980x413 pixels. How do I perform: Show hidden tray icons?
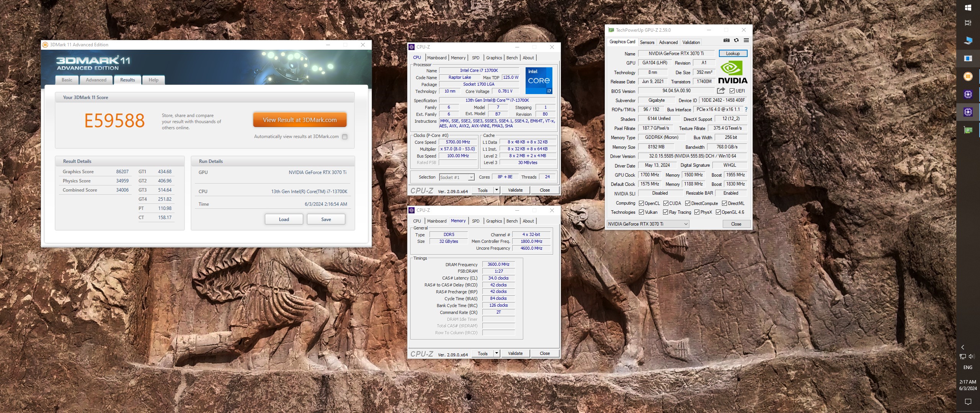963,347
